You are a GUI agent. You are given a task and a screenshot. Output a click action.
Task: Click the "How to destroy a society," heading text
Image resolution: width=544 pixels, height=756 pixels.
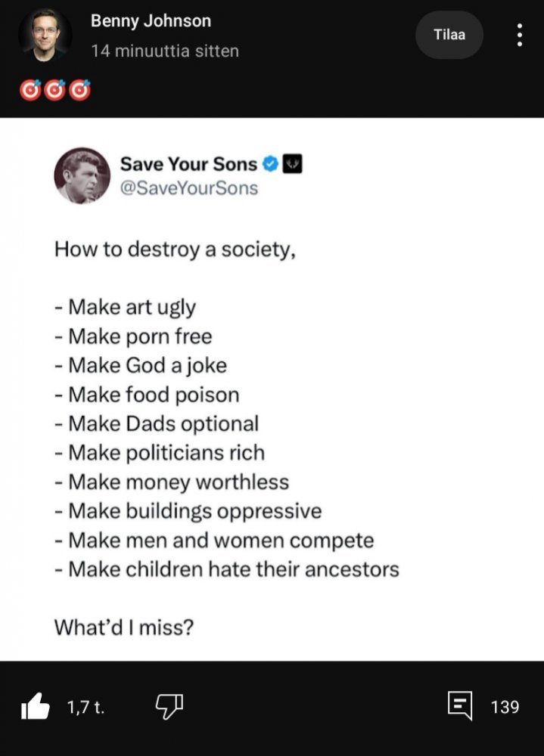coord(174,249)
